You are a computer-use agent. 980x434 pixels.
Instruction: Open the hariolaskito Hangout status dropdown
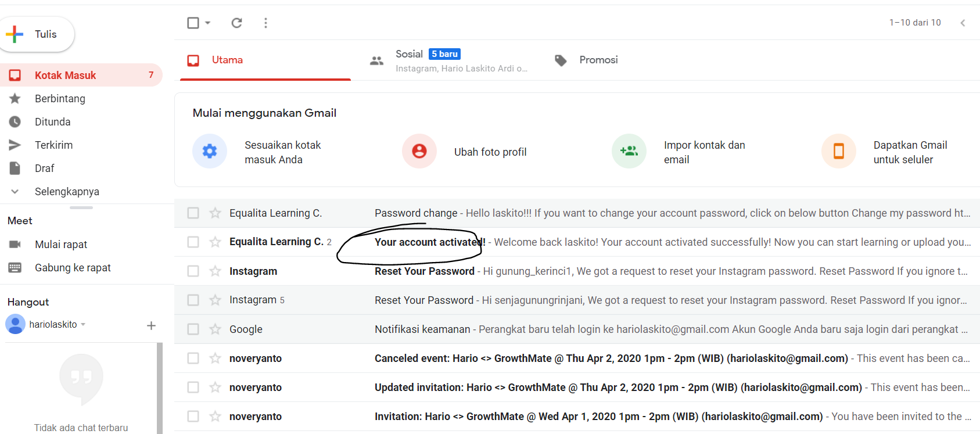(83, 325)
